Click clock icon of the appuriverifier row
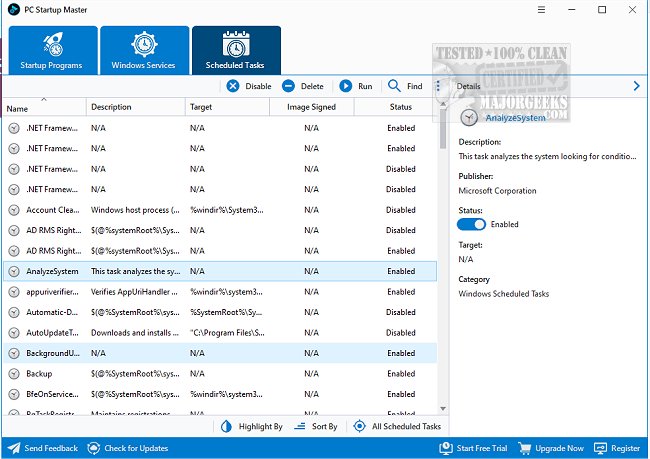Viewport: 650px width, 459px height. click(x=14, y=292)
